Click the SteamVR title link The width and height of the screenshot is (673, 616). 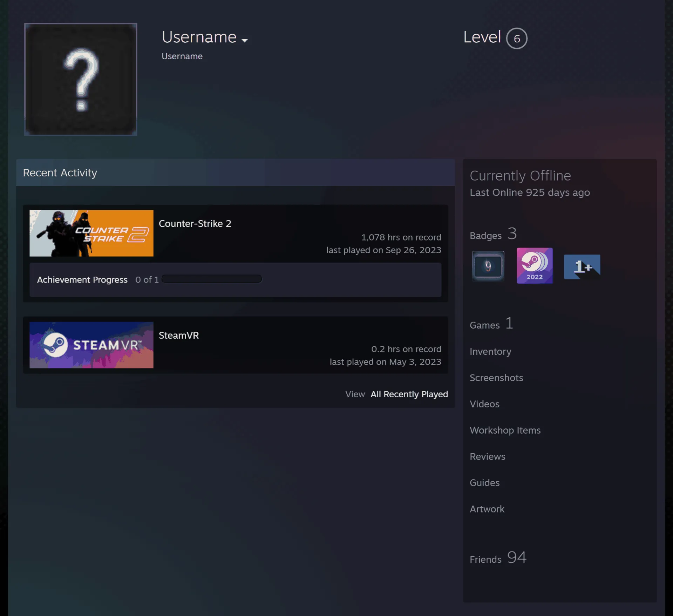179,335
